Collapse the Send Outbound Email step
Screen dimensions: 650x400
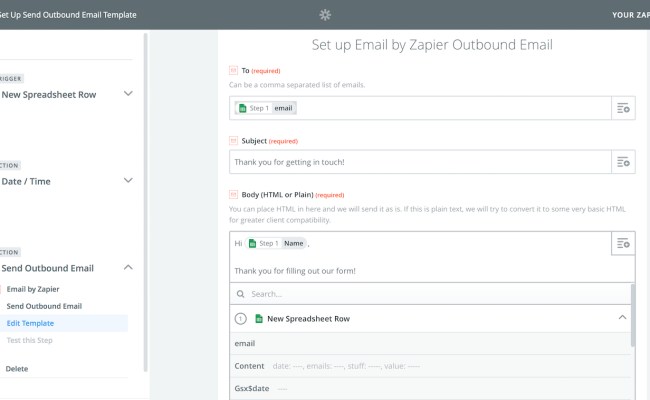(x=128, y=267)
